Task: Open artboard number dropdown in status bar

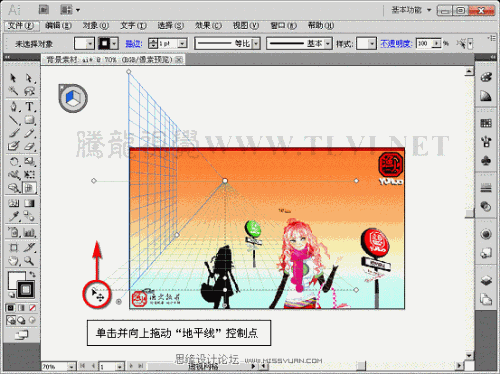Action: coord(120,366)
